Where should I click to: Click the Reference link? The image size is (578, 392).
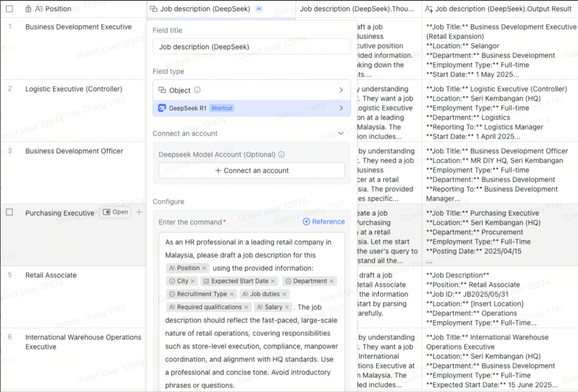(324, 222)
